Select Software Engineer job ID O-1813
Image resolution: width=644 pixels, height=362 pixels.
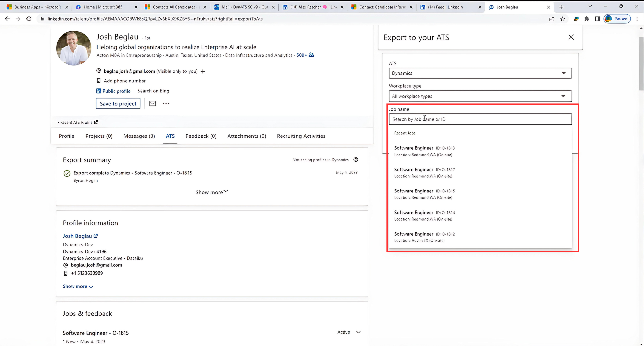click(480, 151)
